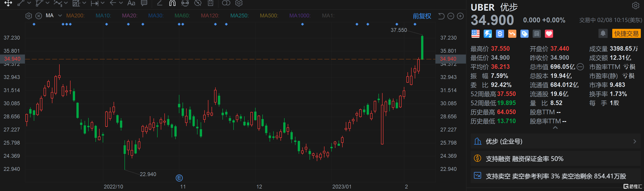Select the crosshair move cursor tool
The image size is (644, 191).
coord(8,3)
